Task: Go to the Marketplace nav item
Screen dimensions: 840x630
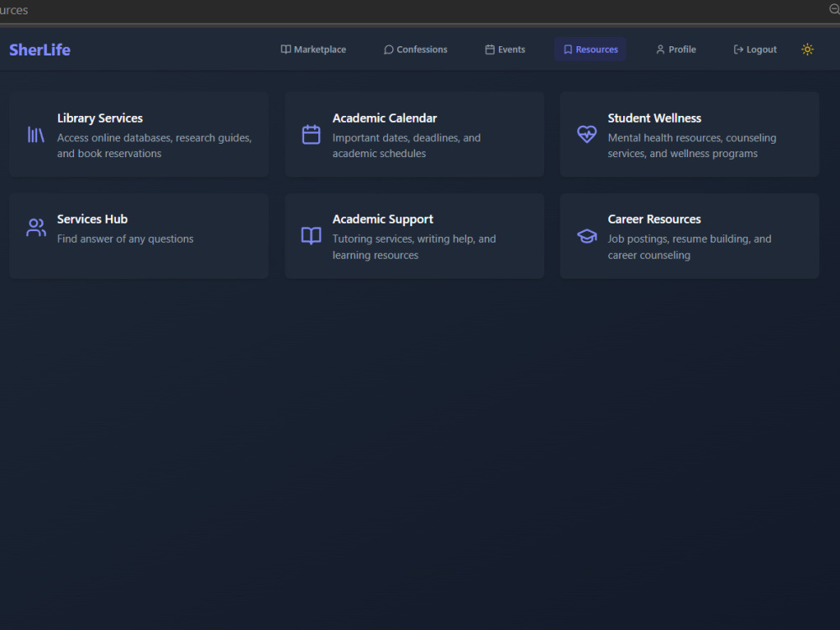Action: click(x=313, y=50)
